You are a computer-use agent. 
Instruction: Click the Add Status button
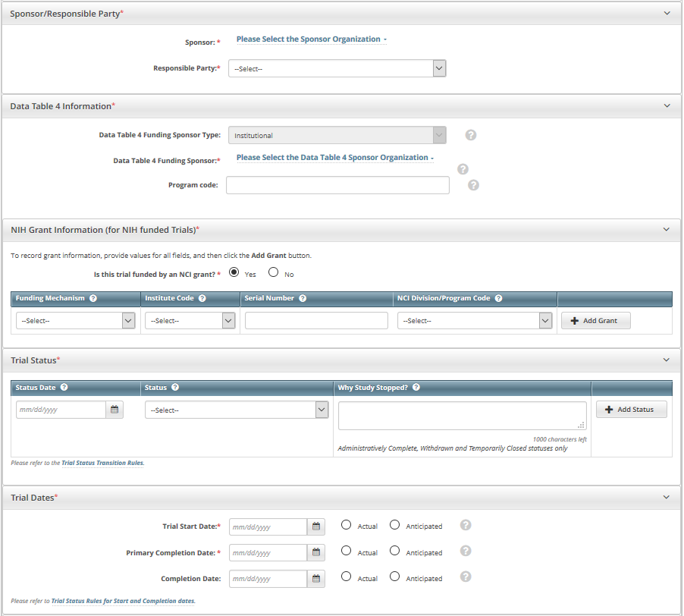(631, 409)
